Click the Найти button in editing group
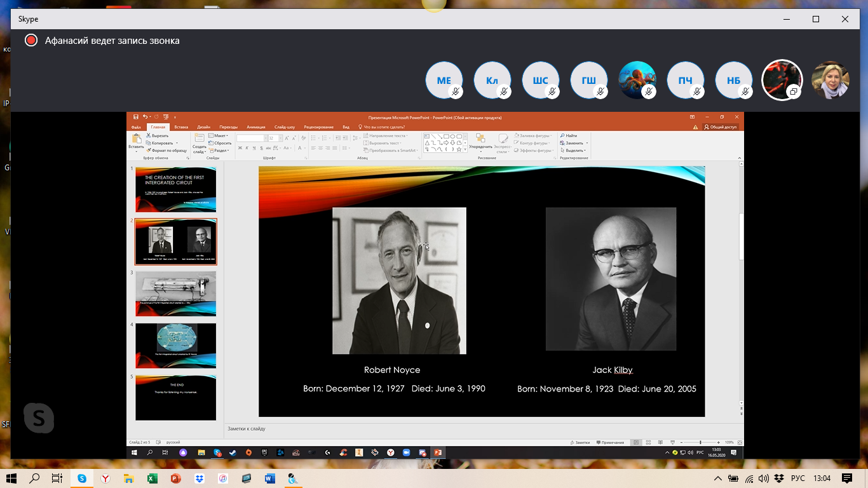 (x=569, y=136)
